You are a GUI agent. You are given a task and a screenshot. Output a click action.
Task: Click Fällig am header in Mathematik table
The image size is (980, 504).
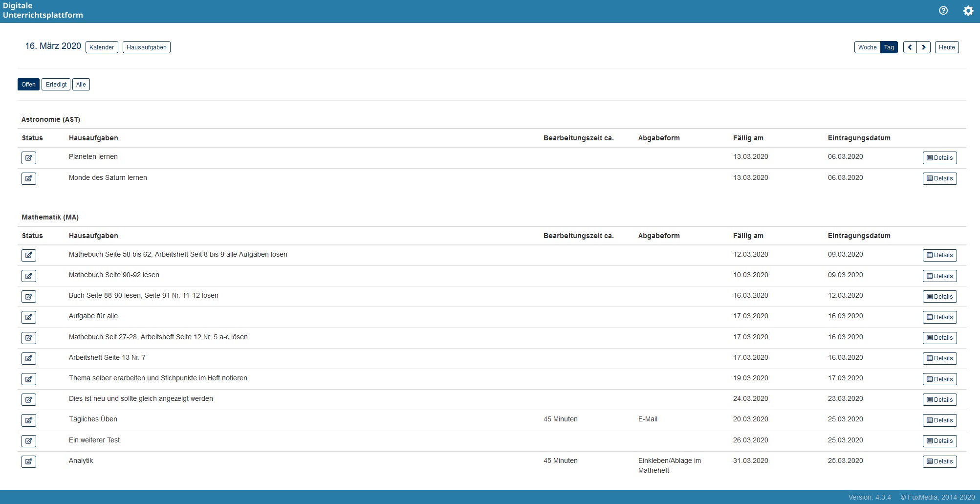(x=748, y=236)
